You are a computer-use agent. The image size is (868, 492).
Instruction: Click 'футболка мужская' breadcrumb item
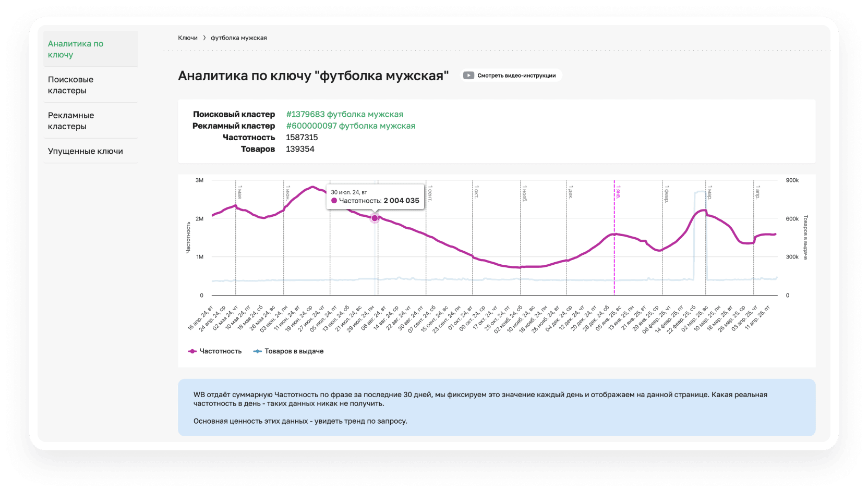pyautogui.click(x=238, y=38)
